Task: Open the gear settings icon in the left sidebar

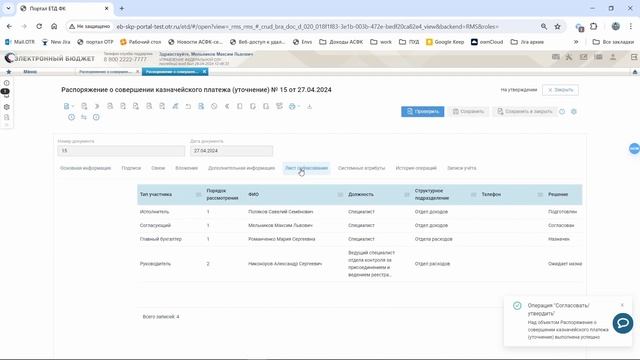Action: pos(7,107)
